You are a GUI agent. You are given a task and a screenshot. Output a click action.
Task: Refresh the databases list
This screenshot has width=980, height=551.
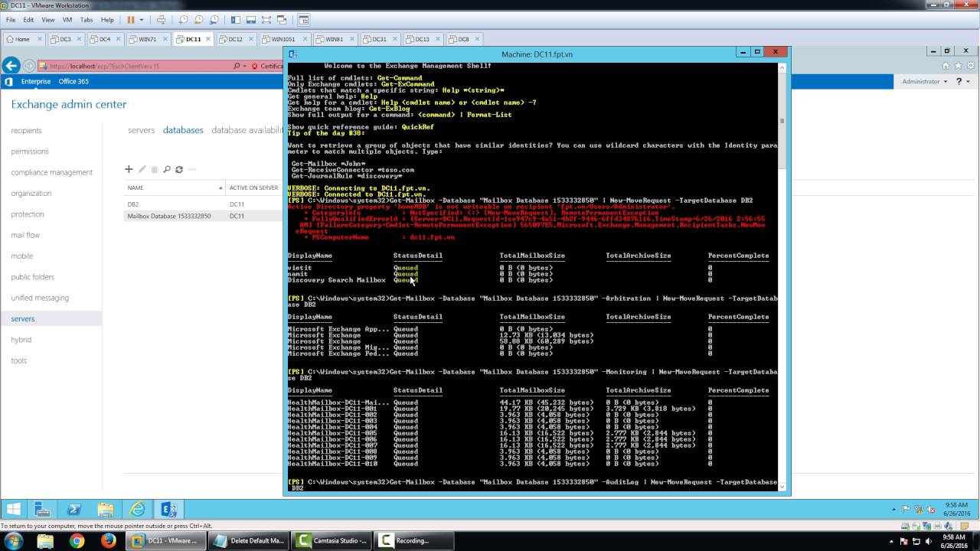point(179,169)
